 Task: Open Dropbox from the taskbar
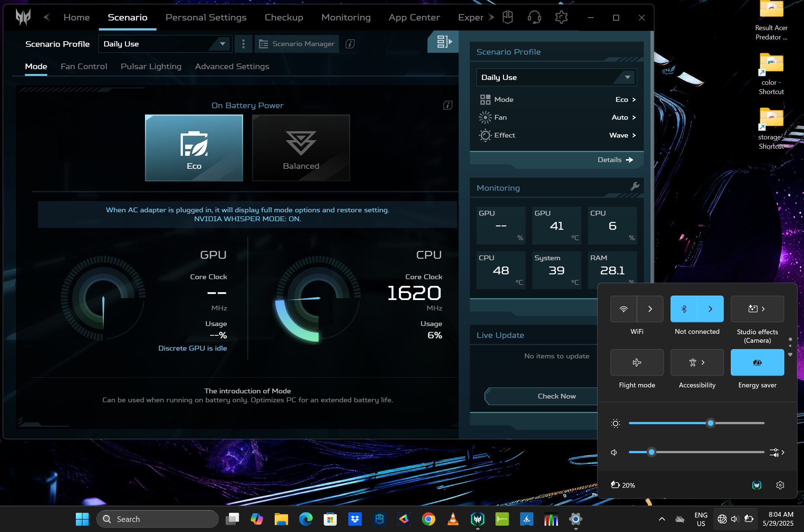pyautogui.click(x=355, y=519)
